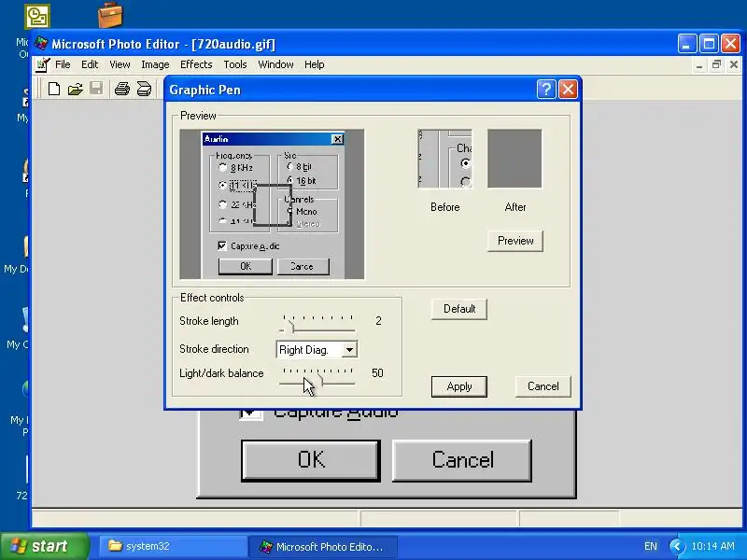Screen dimensions: 747x560
Task: Open the Tools menu
Action: tap(235, 64)
